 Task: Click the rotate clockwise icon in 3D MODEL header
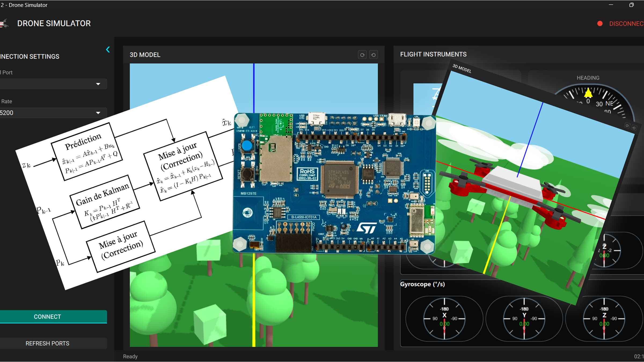(362, 55)
